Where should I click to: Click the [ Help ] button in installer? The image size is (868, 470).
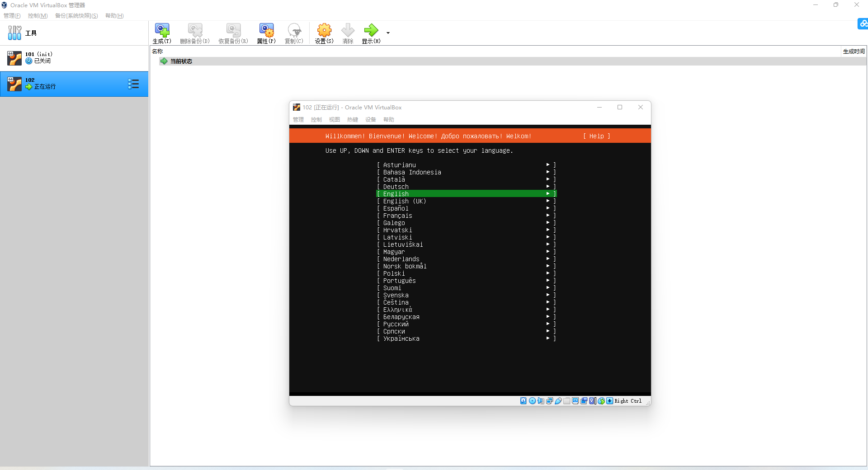coord(597,136)
